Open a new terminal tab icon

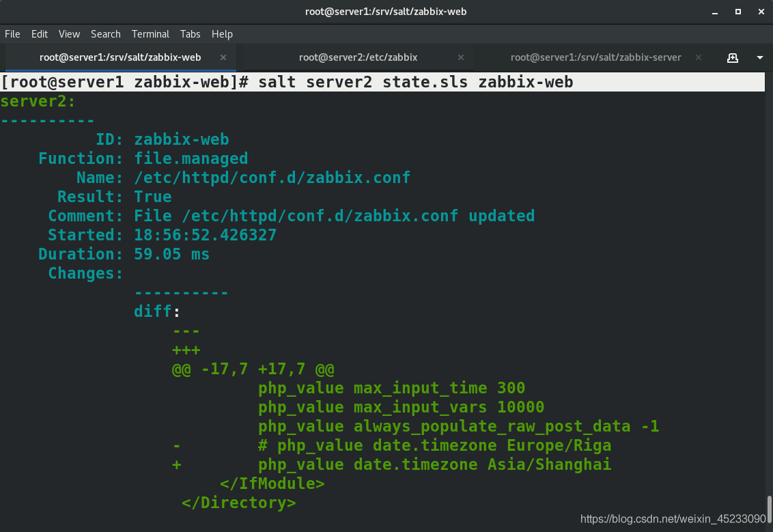pyautogui.click(x=733, y=57)
